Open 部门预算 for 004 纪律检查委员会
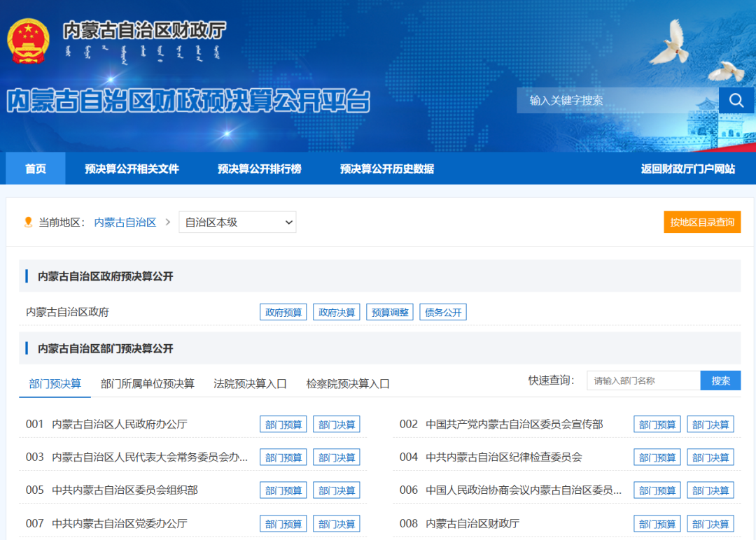The width and height of the screenshot is (756, 540). pos(657,457)
